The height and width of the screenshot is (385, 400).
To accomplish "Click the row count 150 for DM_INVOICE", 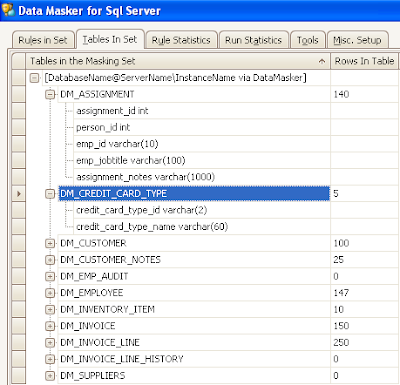I will point(341,326).
